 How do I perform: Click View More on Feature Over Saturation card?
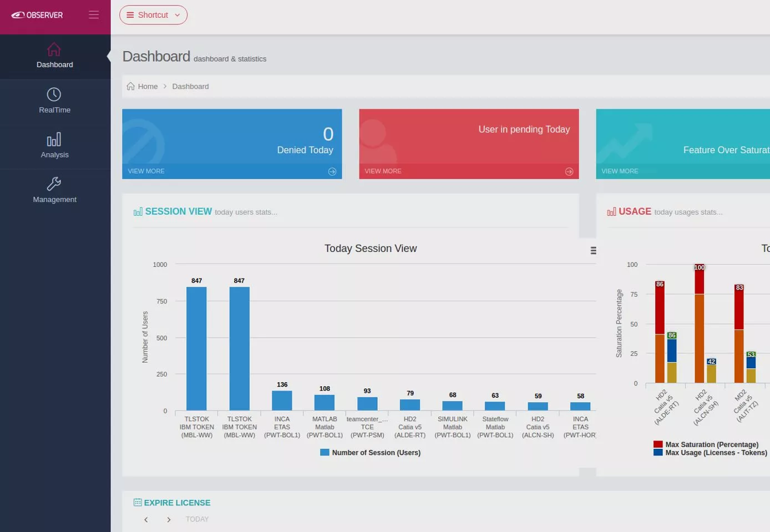point(620,171)
